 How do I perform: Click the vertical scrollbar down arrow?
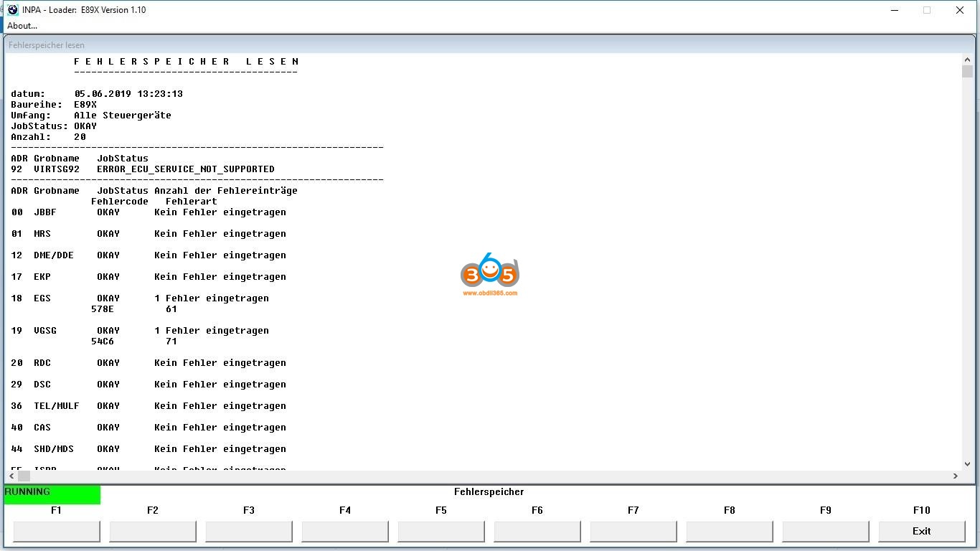(967, 464)
